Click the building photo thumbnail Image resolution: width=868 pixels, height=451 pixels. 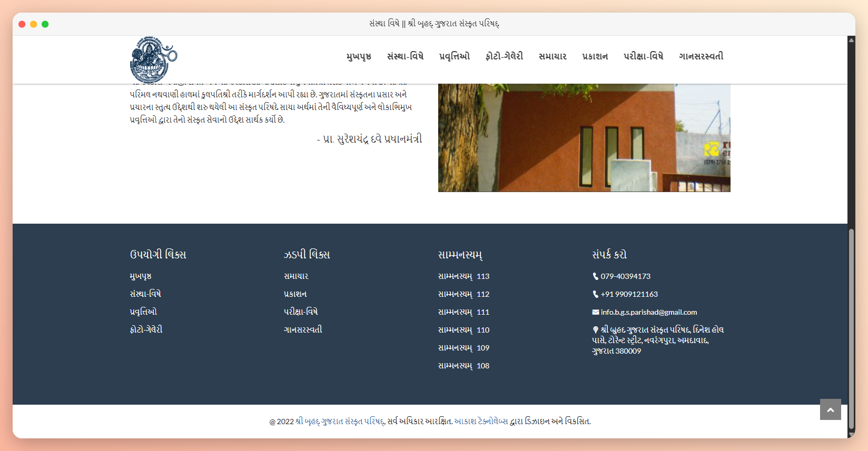pyautogui.click(x=584, y=138)
